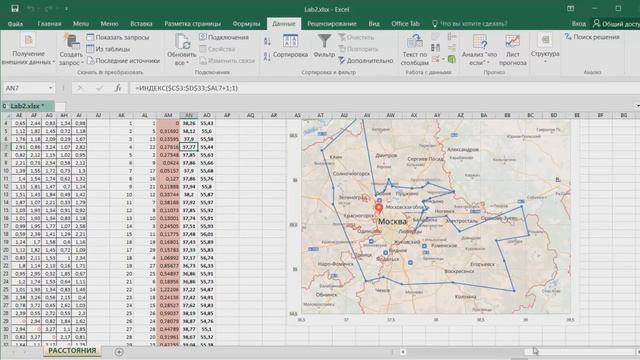Select the Lab2.xlsx document tab
This screenshot has width=640, height=360.
pyautogui.click(x=27, y=106)
